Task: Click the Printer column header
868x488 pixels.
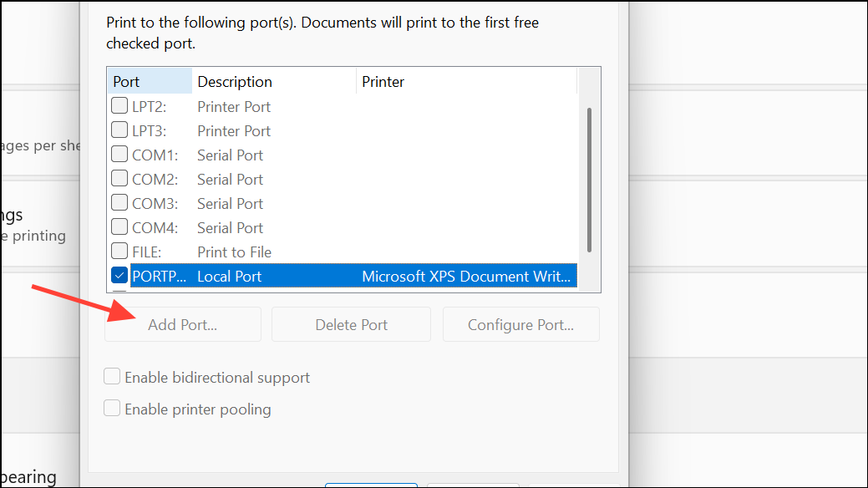Action: click(x=464, y=82)
